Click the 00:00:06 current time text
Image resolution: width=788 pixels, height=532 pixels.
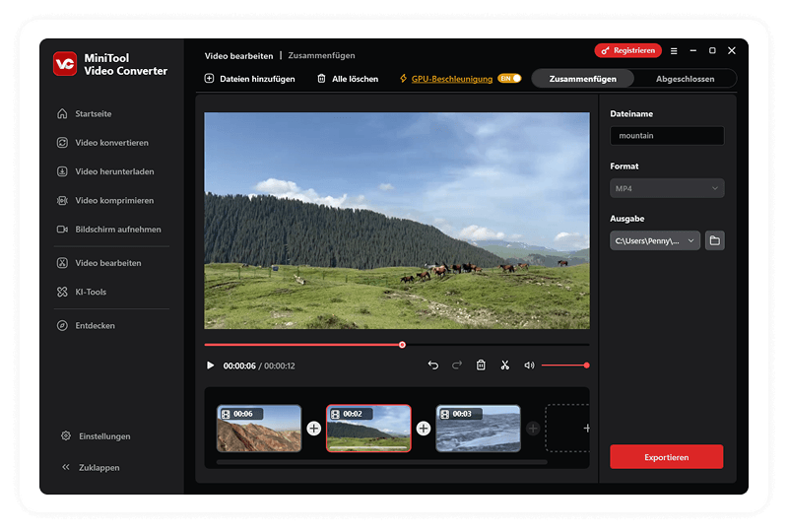coord(239,366)
